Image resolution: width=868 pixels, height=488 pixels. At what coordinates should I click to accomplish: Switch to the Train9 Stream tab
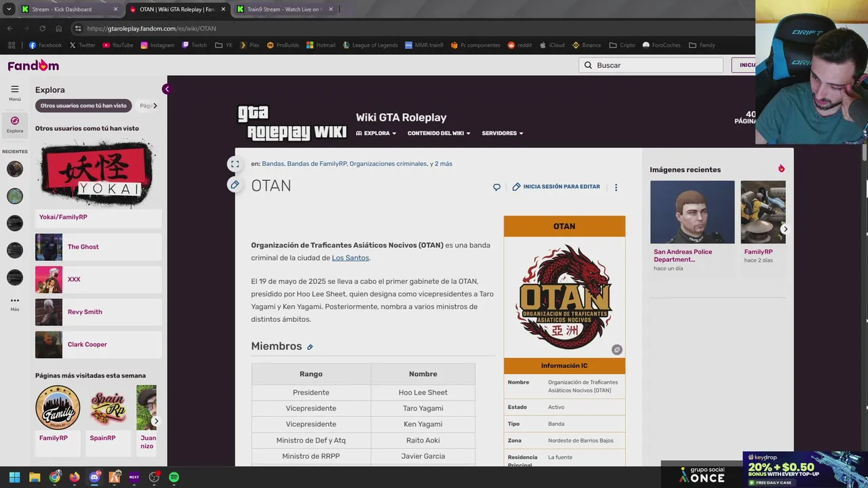pyautogui.click(x=285, y=9)
